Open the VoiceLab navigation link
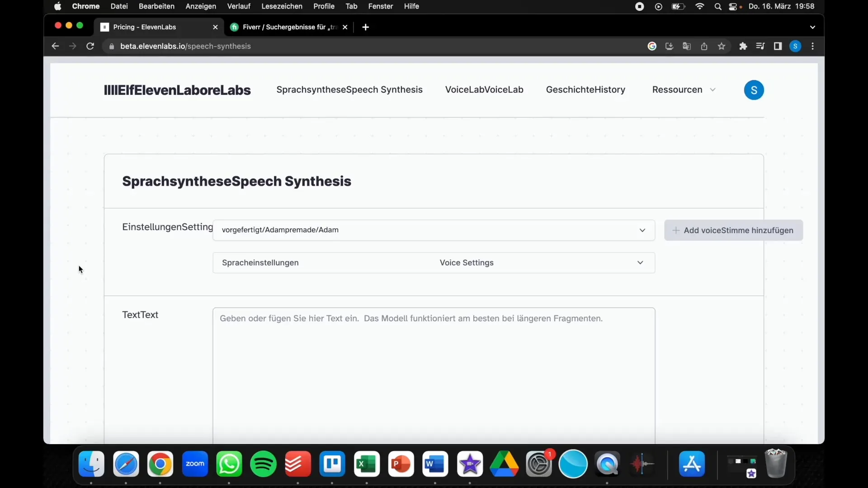This screenshot has width=868, height=488. [484, 89]
